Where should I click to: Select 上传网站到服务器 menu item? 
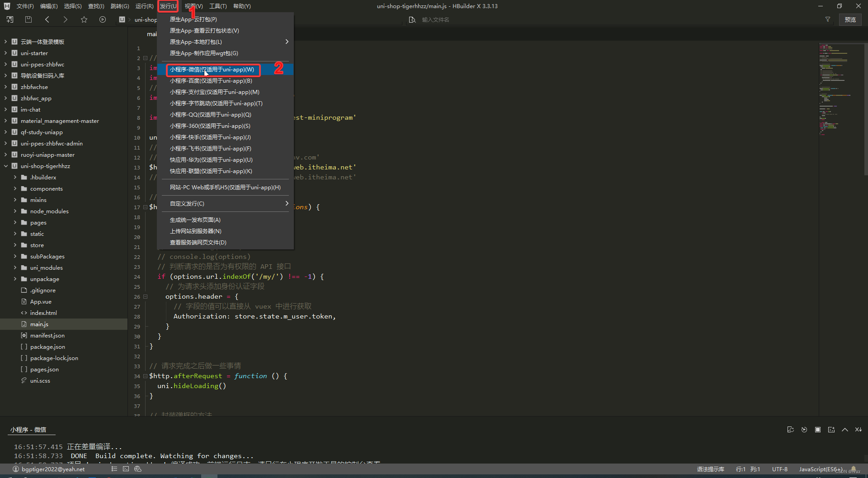[225, 231]
